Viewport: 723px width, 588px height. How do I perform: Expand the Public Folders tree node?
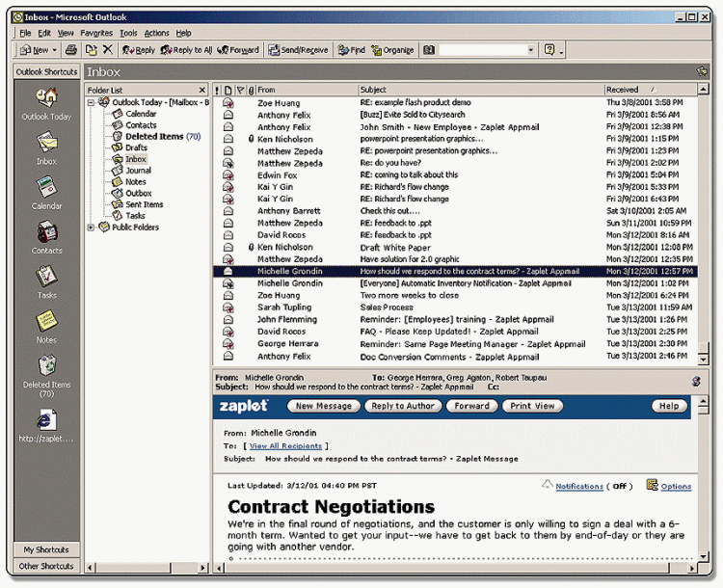(x=91, y=227)
